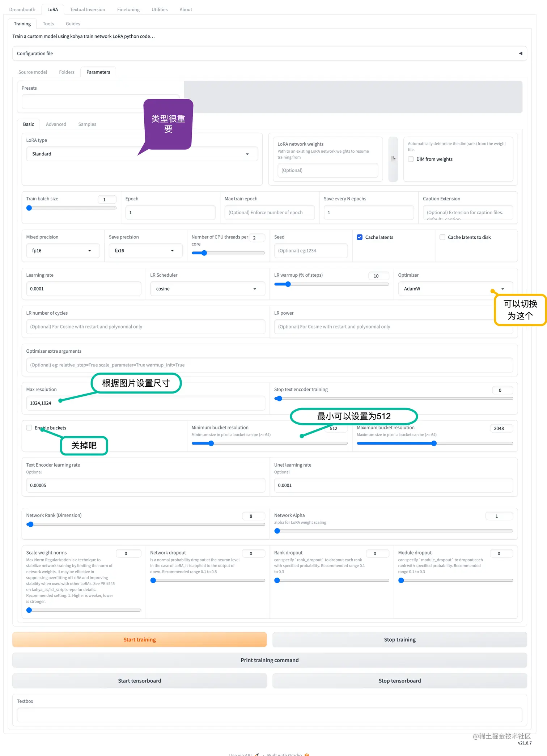The image size is (547, 756).
Task: Enable Cache latents to disk
Action: (x=442, y=237)
